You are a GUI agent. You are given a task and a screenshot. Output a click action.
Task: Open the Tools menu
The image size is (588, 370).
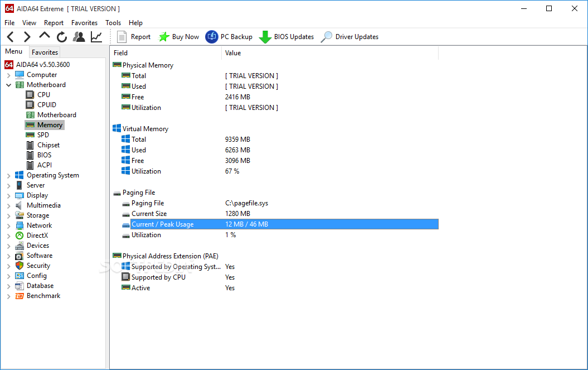(113, 23)
